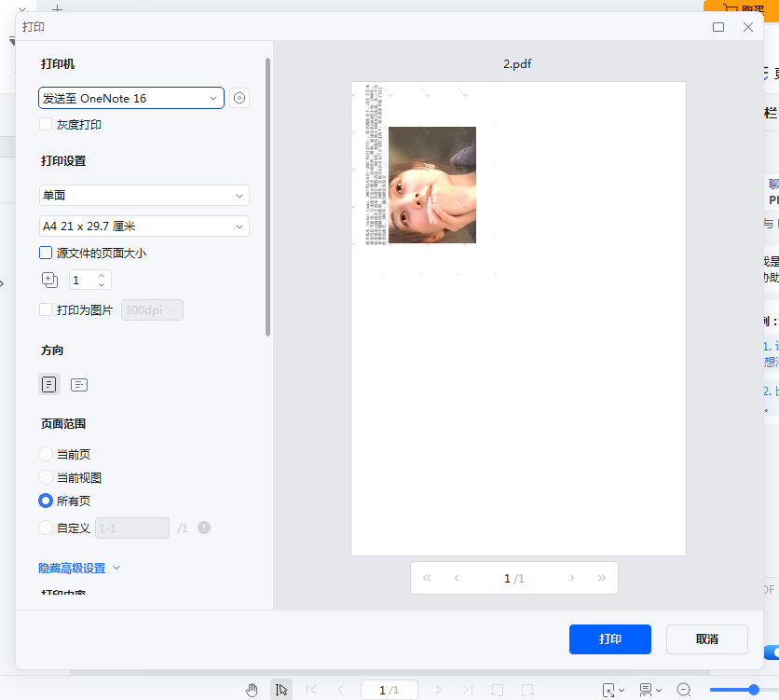The width and height of the screenshot is (779, 700).
Task: Open printer properties with the gear icon
Action: click(239, 98)
